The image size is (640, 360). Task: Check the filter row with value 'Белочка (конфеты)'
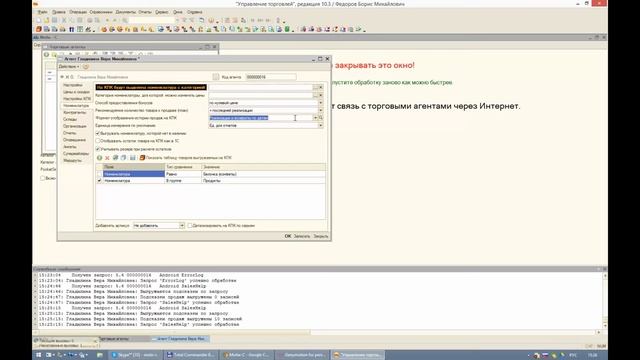click(x=99, y=174)
